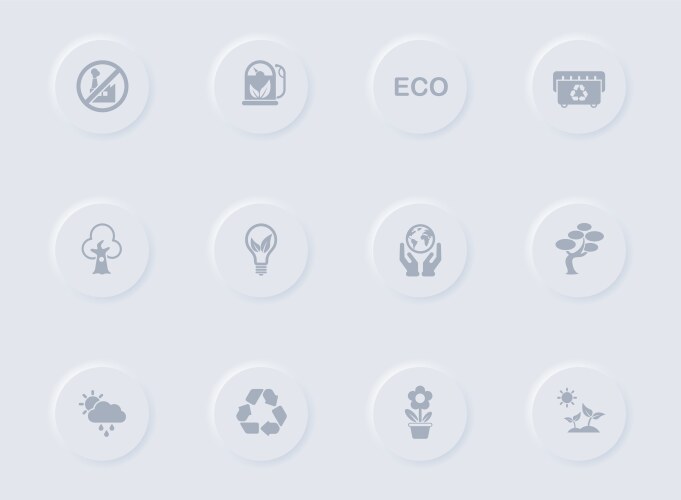Select the hands holding globe icon

(420, 250)
